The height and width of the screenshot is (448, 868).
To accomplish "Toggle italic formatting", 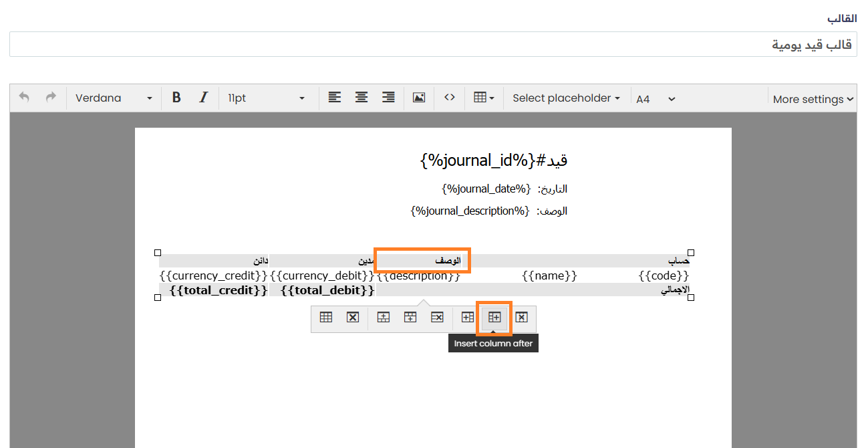I will pos(204,98).
